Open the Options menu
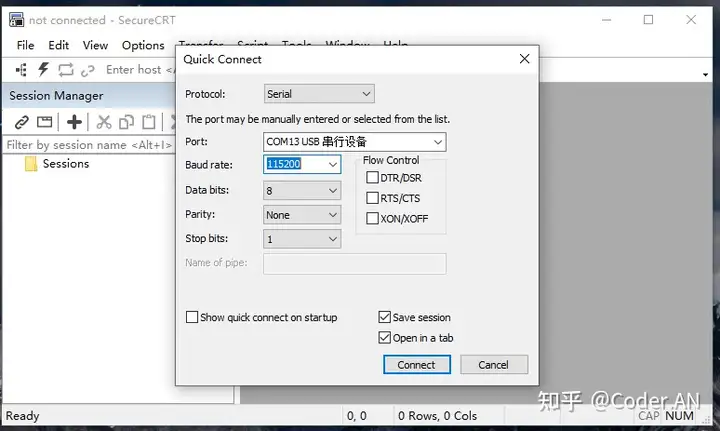720x431 pixels. pyautogui.click(x=143, y=45)
